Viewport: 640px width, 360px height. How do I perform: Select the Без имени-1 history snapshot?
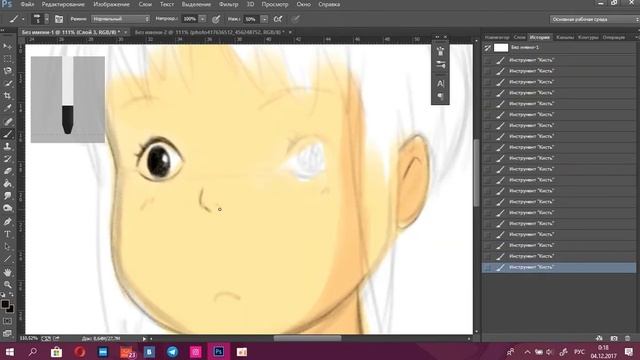[x=559, y=48]
